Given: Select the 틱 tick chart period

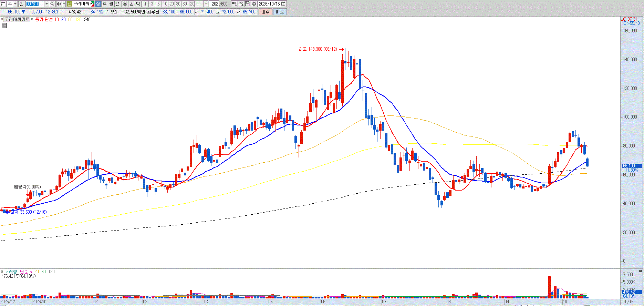Looking at the screenshot, I should (138, 4).
